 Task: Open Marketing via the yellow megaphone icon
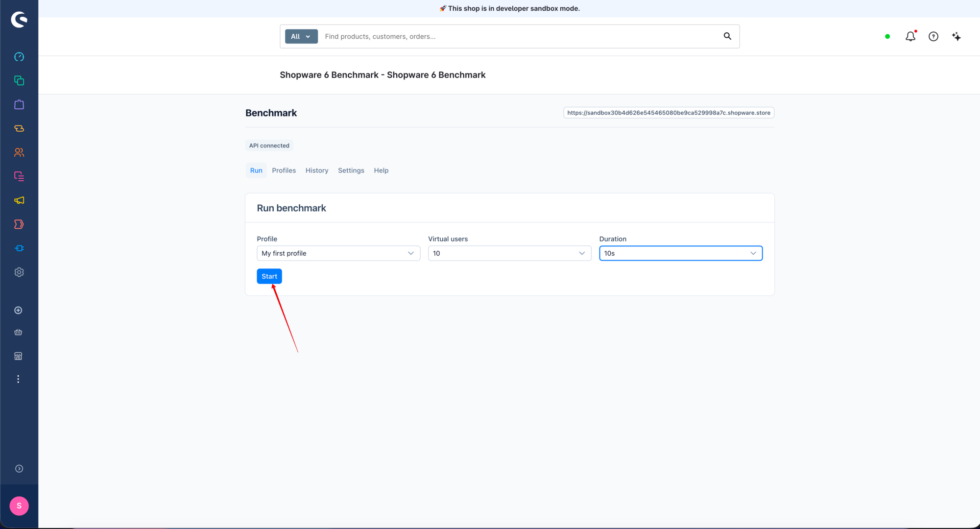[19, 200]
